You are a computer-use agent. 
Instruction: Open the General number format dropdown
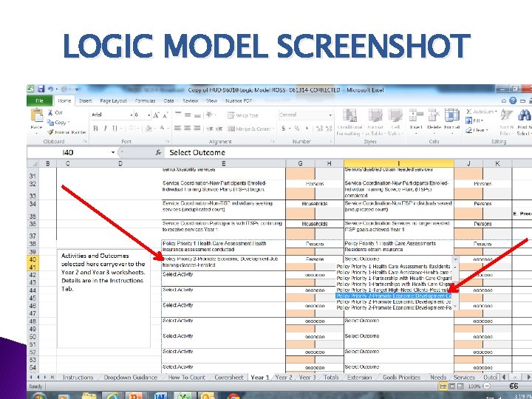(x=330, y=115)
